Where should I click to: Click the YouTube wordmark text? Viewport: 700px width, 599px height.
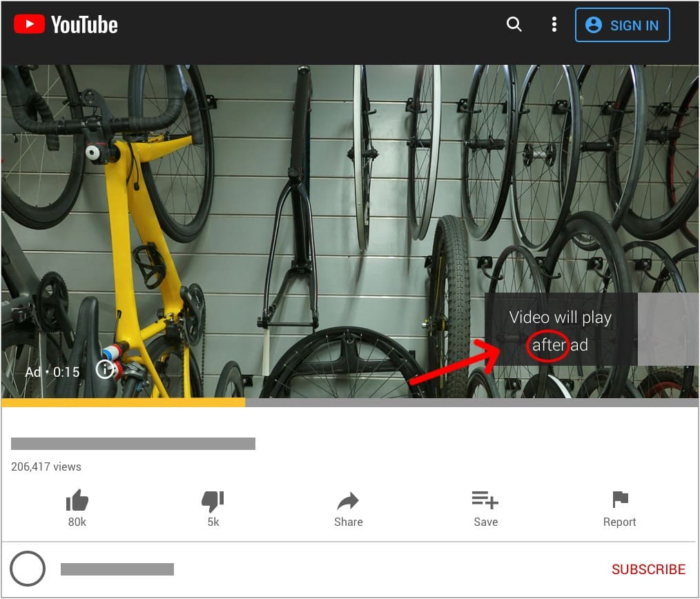84,26
